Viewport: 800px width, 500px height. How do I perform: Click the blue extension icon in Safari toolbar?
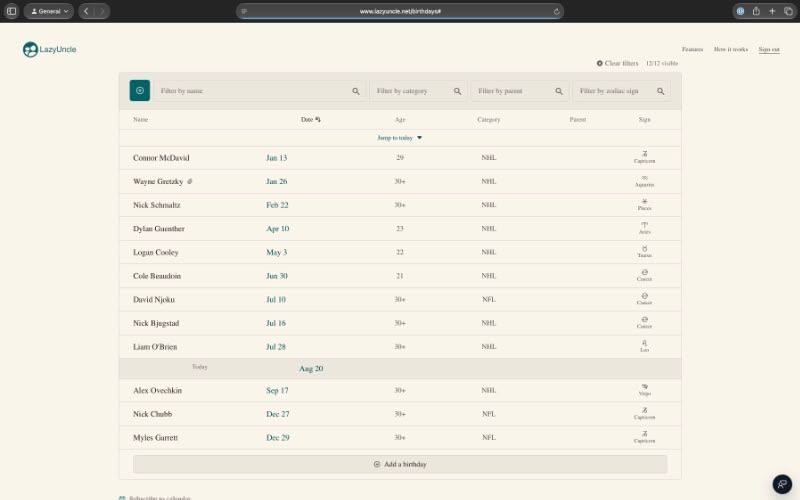(x=740, y=11)
